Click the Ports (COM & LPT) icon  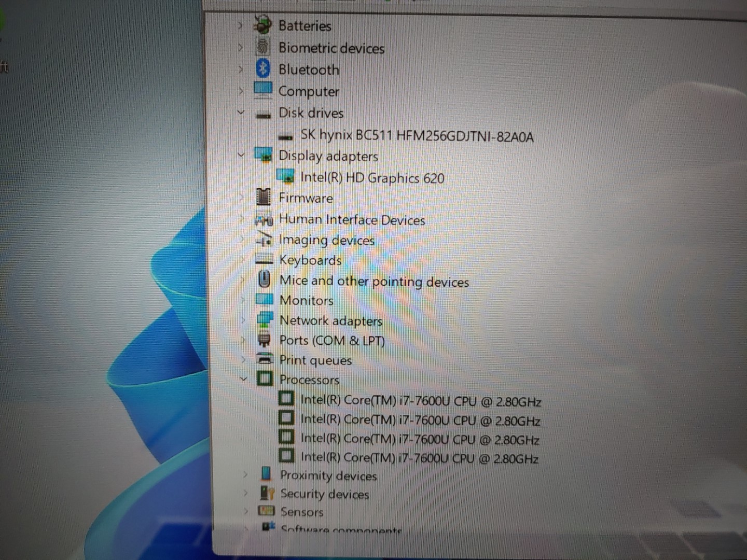coord(265,340)
